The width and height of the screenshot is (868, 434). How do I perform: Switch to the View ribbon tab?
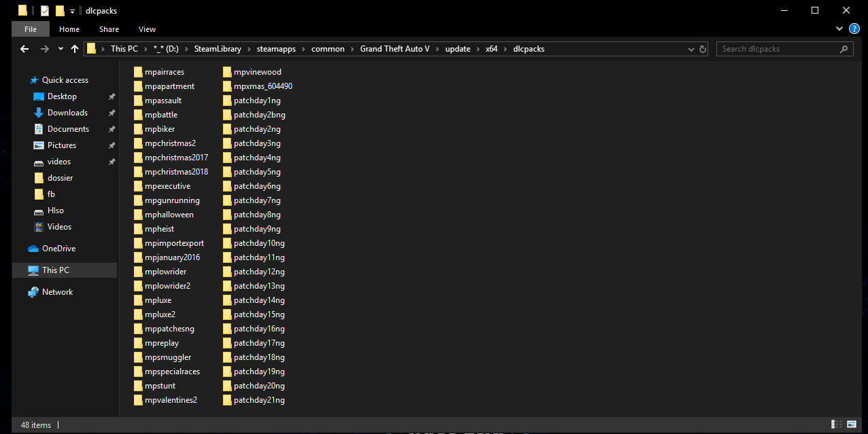click(147, 29)
